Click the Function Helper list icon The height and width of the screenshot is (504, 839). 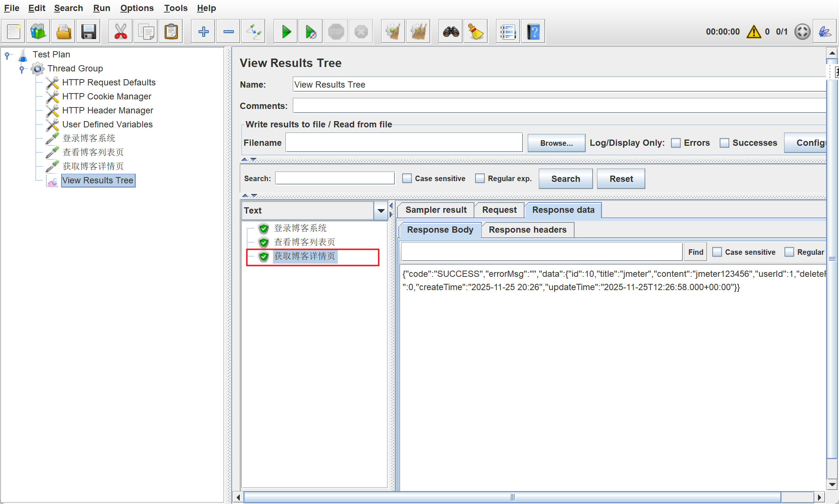(x=508, y=32)
